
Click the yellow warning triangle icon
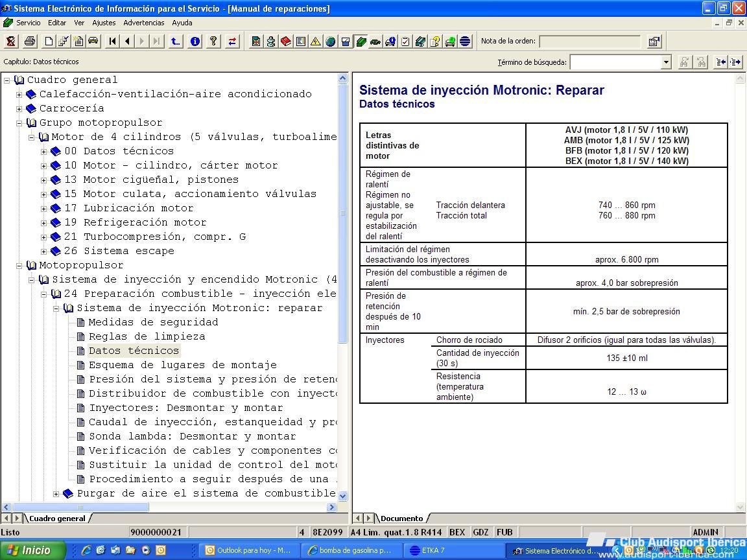click(x=315, y=41)
